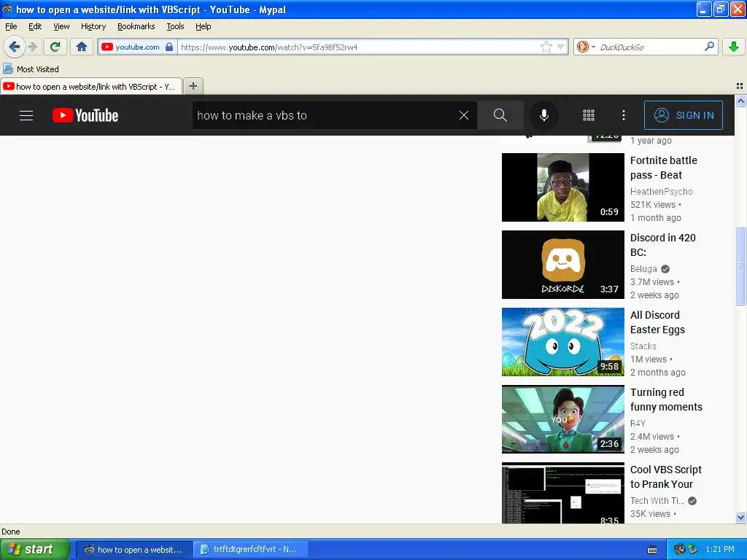Open the YouTube apps grid icon
Viewport: 747px width, 560px height.
coord(589,115)
